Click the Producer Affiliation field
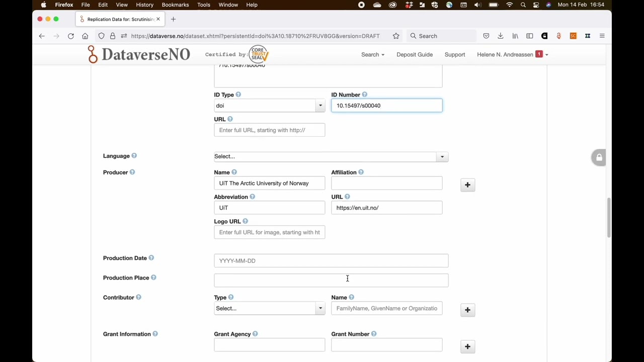The image size is (644, 362). tap(386, 183)
